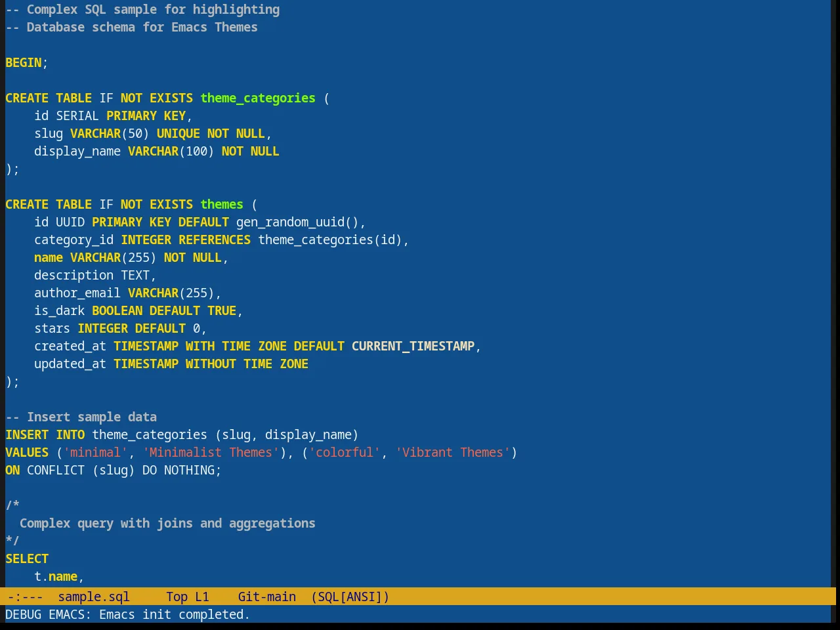Click the 'Vibrant Themes' string literal
The width and height of the screenshot is (840, 630).
point(453,452)
